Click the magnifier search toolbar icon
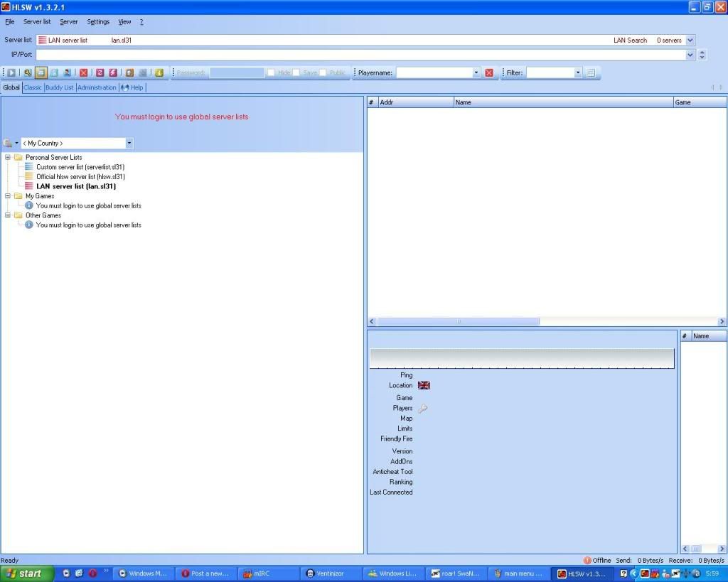Viewport: 728px width, 582px height. point(28,72)
